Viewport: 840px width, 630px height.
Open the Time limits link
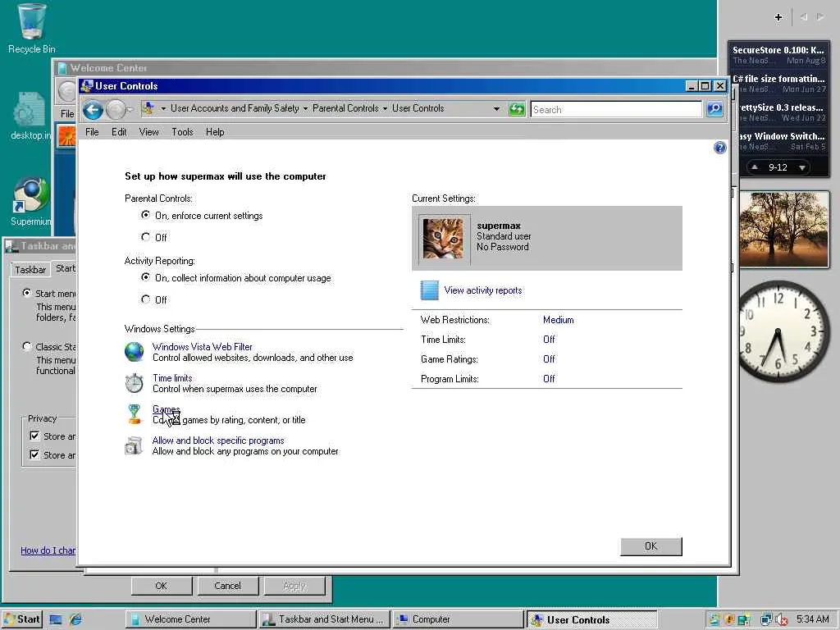pos(172,377)
